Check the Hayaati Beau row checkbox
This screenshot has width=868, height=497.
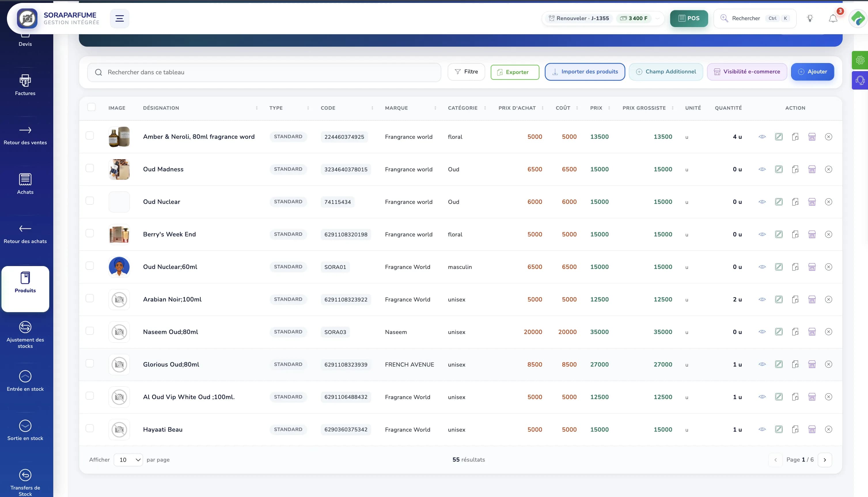[x=90, y=428]
